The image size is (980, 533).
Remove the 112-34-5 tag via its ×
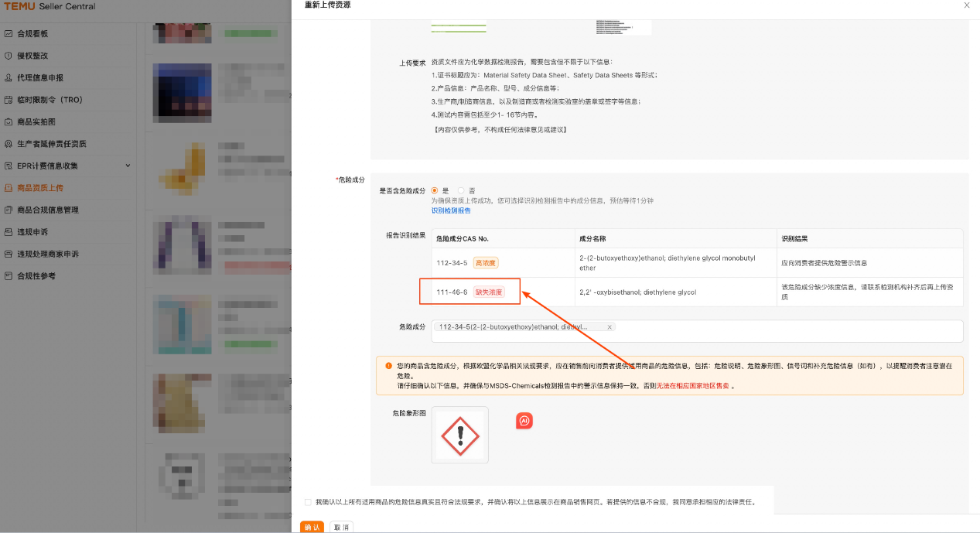click(608, 326)
